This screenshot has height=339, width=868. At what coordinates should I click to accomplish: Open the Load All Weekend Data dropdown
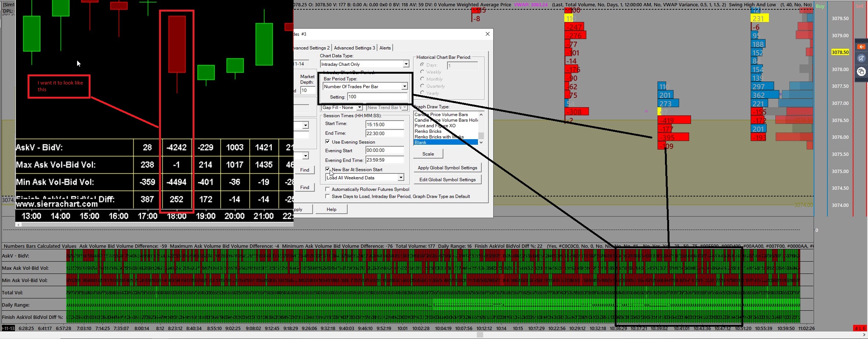(401, 178)
